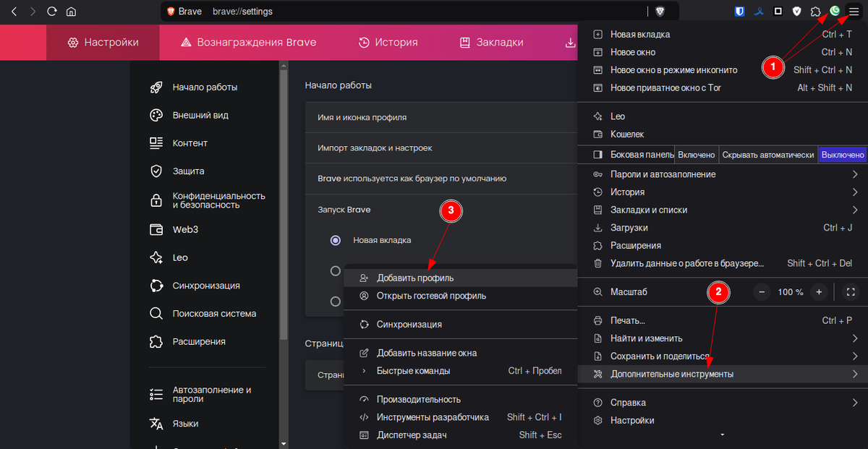Open Brave используется как браузер по умолчанию
The image size is (868, 449).
point(442,178)
